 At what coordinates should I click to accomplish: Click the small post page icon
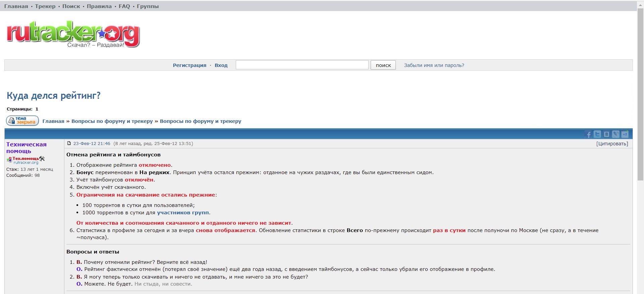click(x=69, y=143)
